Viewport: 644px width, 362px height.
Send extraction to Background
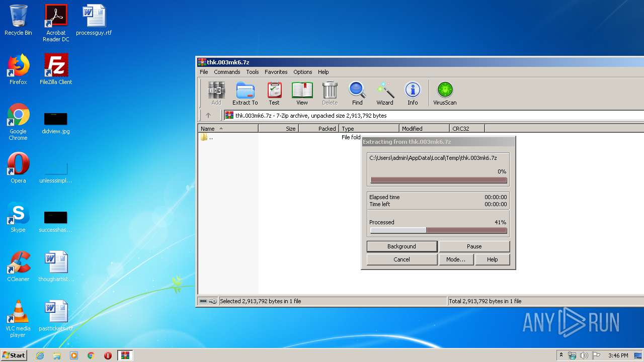tap(401, 246)
